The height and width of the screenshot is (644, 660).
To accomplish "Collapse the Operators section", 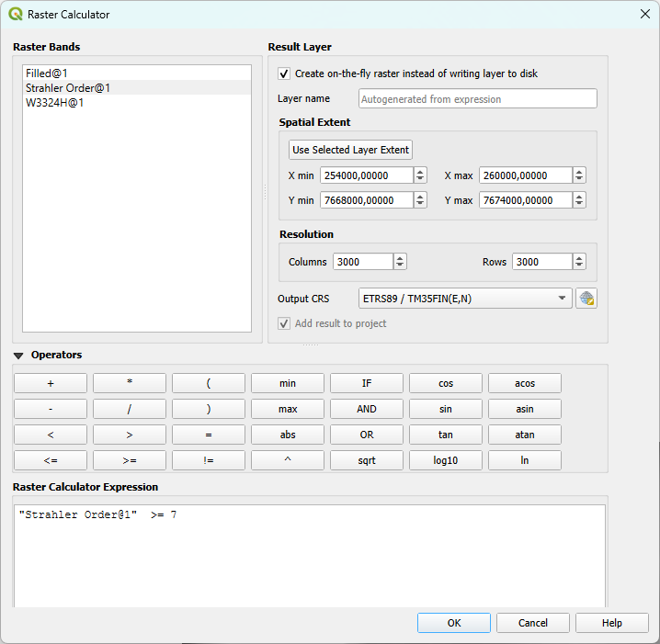I will click(x=18, y=356).
